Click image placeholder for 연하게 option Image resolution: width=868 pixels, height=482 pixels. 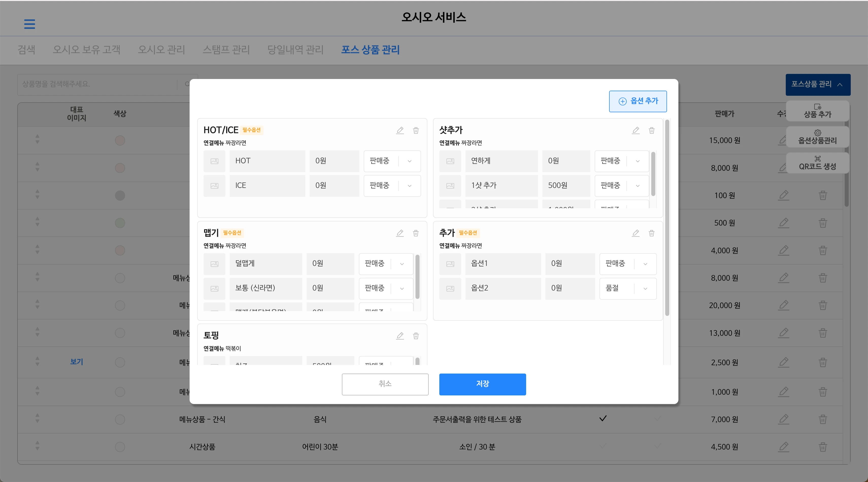pyautogui.click(x=450, y=161)
